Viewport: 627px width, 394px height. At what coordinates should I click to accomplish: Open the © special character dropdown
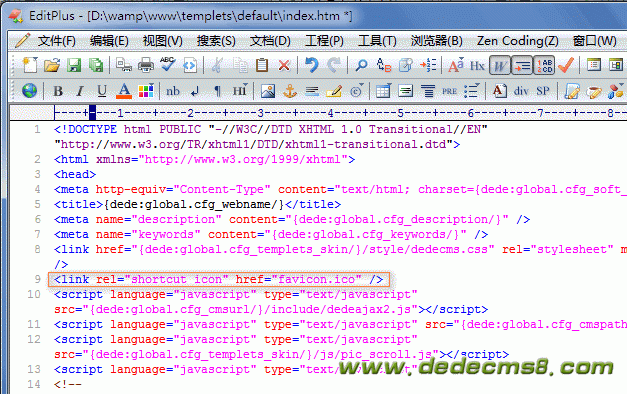point(356,91)
